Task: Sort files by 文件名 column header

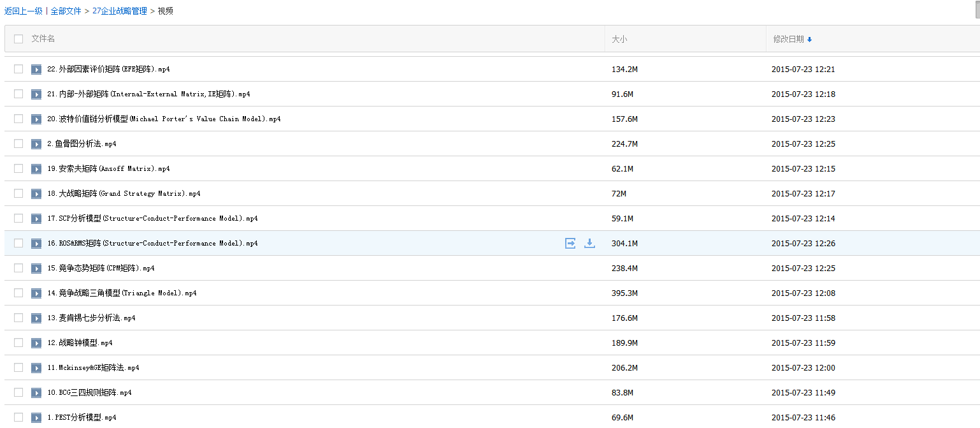Action: [x=43, y=39]
